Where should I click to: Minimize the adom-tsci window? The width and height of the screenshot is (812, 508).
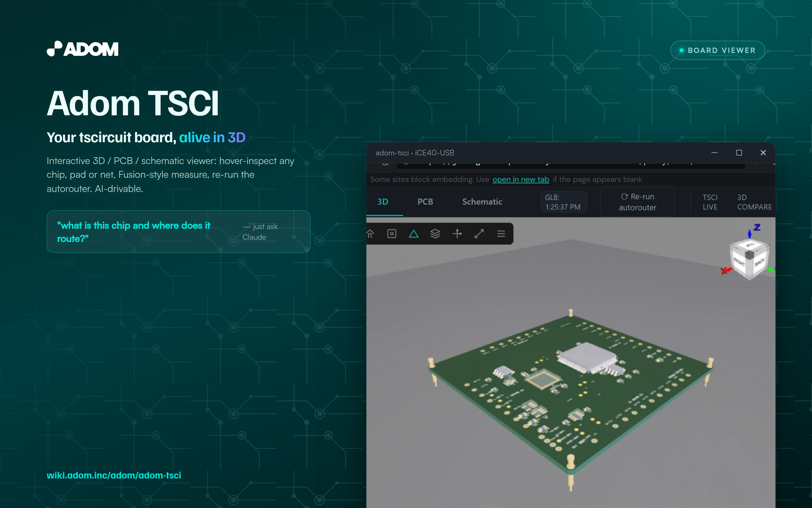[715, 152]
